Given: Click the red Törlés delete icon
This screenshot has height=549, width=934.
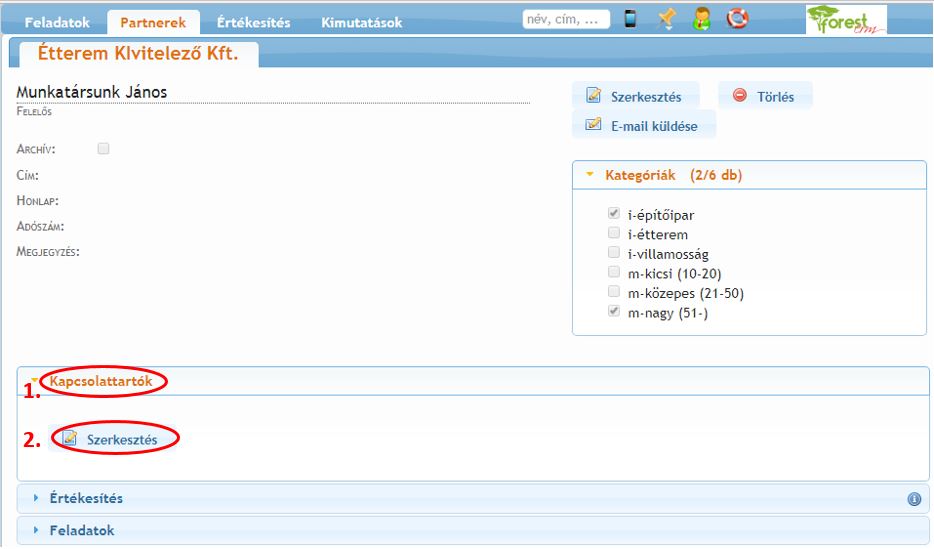Looking at the screenshot, I should [x=740, y=96].
